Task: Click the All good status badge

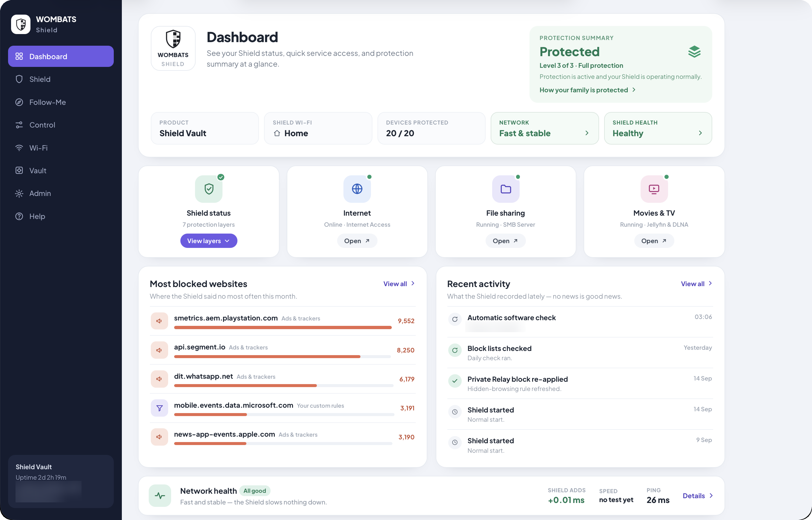Action: click(254, 491)
